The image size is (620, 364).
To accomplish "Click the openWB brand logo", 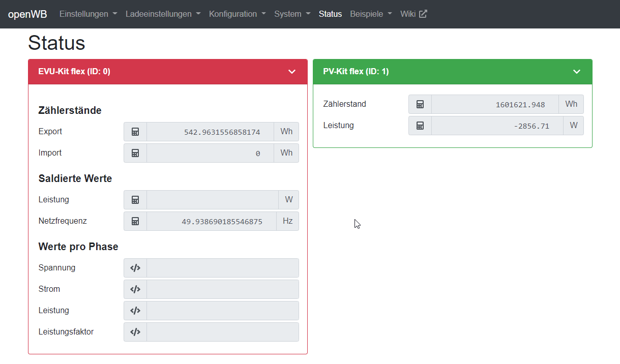I will 27,14.
